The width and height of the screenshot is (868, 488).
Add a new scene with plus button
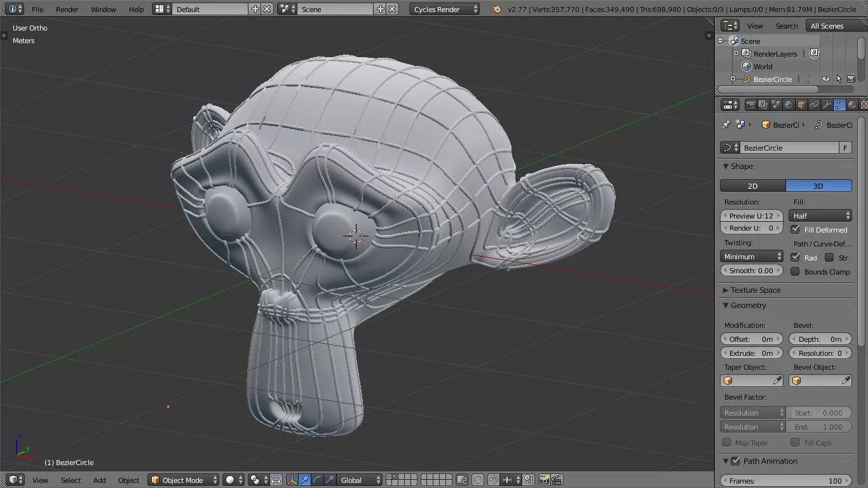pyautogui.click(x=380, y=9)
